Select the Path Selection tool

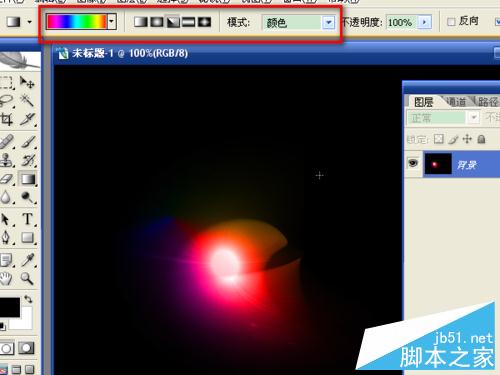pyautogui.click(x=6, y=220)
